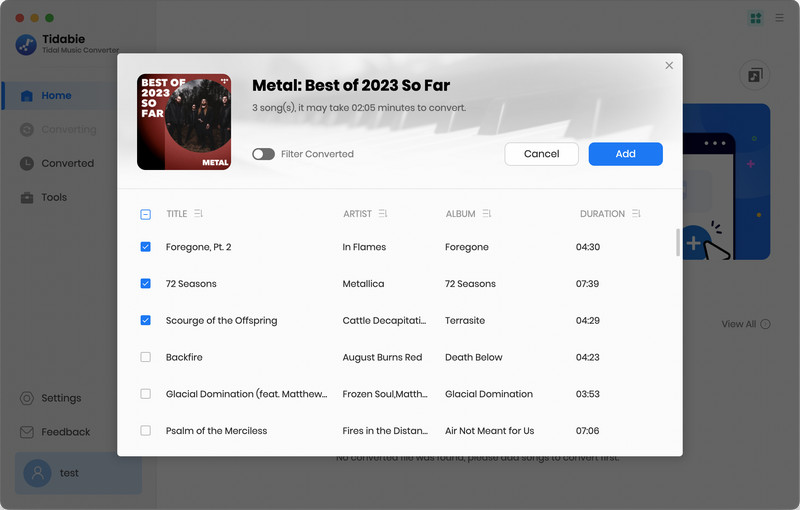Click the 07:06 duration value
Screen dimensions: 800x510
pos(587,430)
